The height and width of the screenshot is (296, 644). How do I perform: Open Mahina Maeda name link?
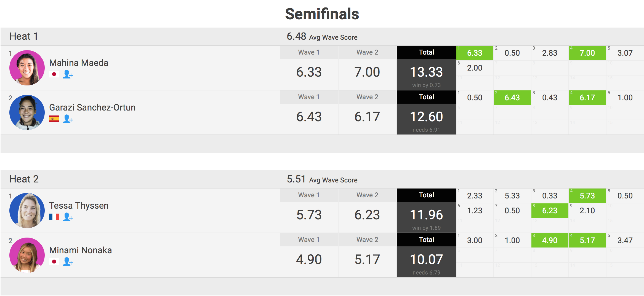(79, 63)
